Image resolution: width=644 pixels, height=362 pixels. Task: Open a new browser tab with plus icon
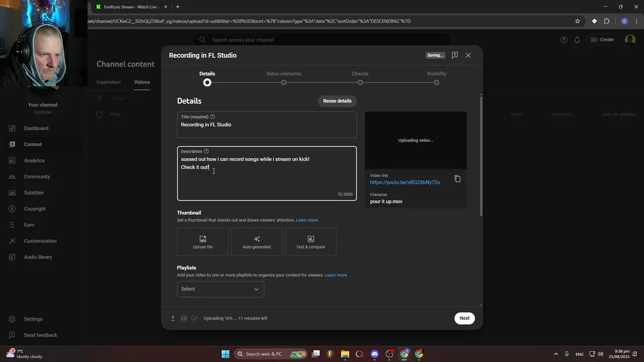(178, 7)
